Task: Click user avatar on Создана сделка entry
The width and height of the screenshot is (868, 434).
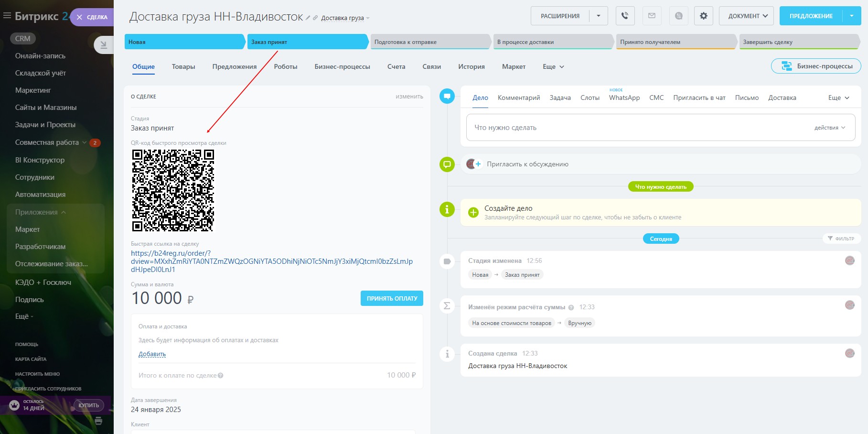Action: pyautogui.click(x=849, y=353)
